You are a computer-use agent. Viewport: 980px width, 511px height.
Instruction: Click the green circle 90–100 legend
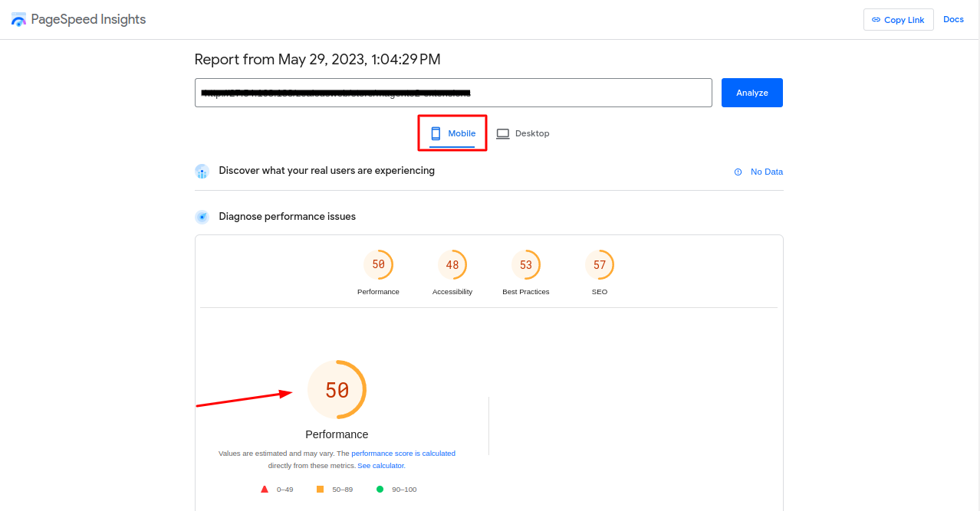click(x=380, y=489)
